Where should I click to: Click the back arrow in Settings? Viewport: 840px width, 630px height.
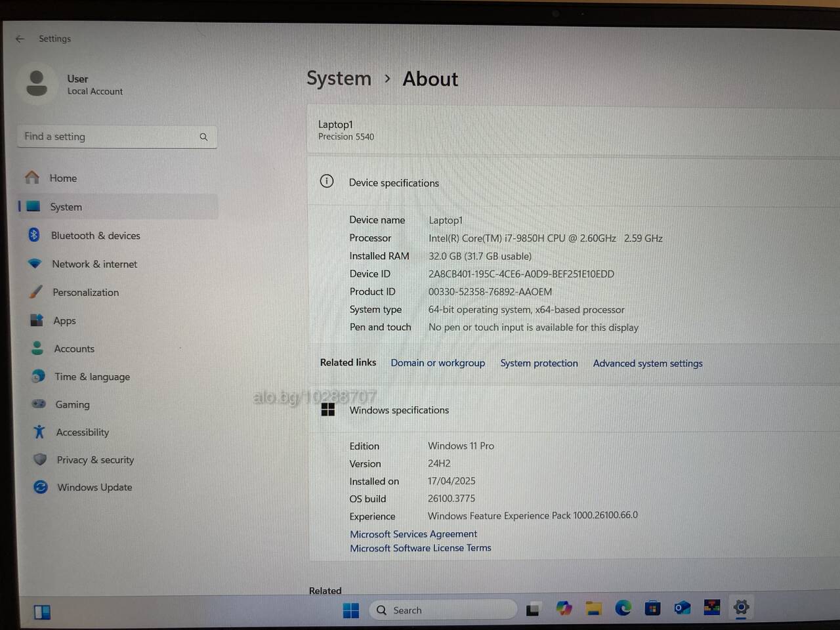pos(20,39)
